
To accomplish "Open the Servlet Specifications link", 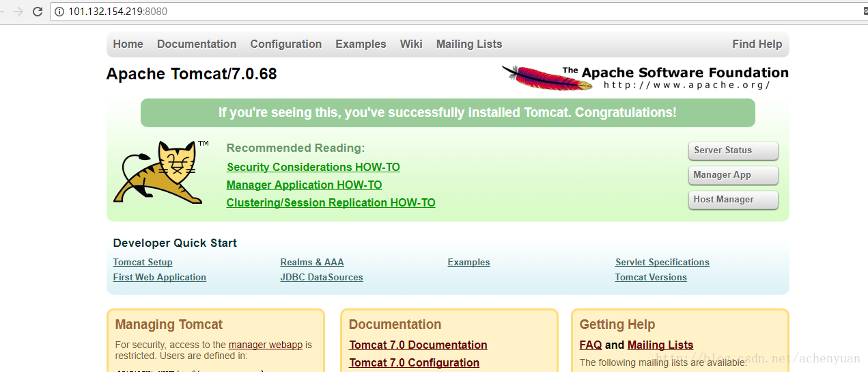I will 662,262.
